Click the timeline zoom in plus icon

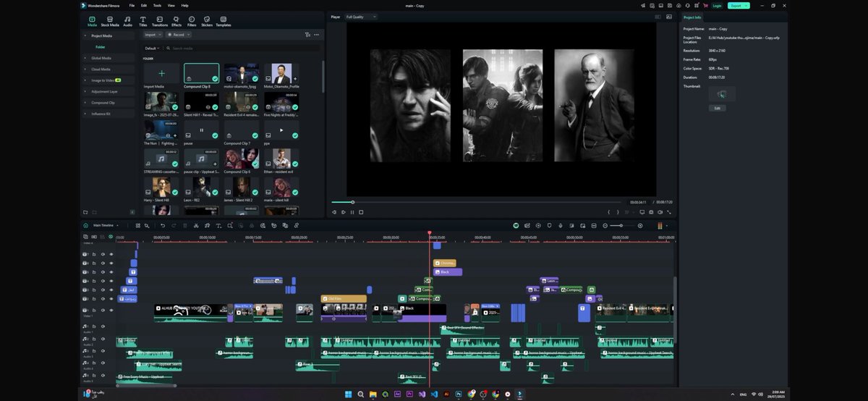tap(640, 225)
